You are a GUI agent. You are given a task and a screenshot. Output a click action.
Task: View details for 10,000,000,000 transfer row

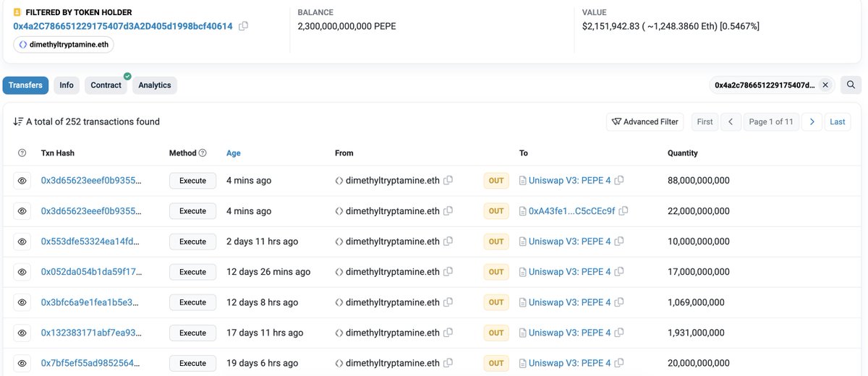22,242
